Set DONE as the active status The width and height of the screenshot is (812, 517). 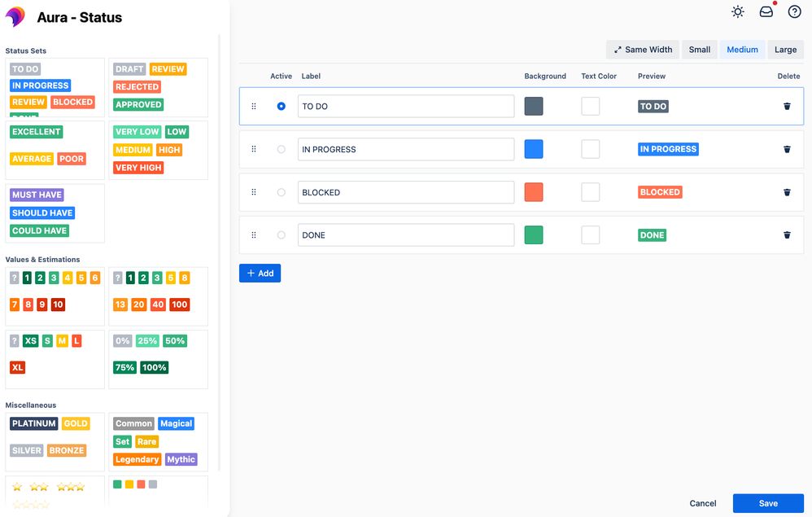[282, 235]
